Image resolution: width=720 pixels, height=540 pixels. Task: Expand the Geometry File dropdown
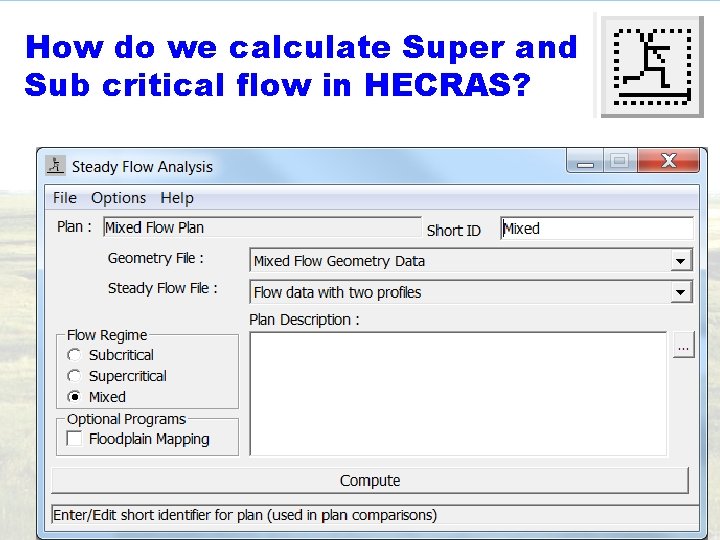(681, 261)
